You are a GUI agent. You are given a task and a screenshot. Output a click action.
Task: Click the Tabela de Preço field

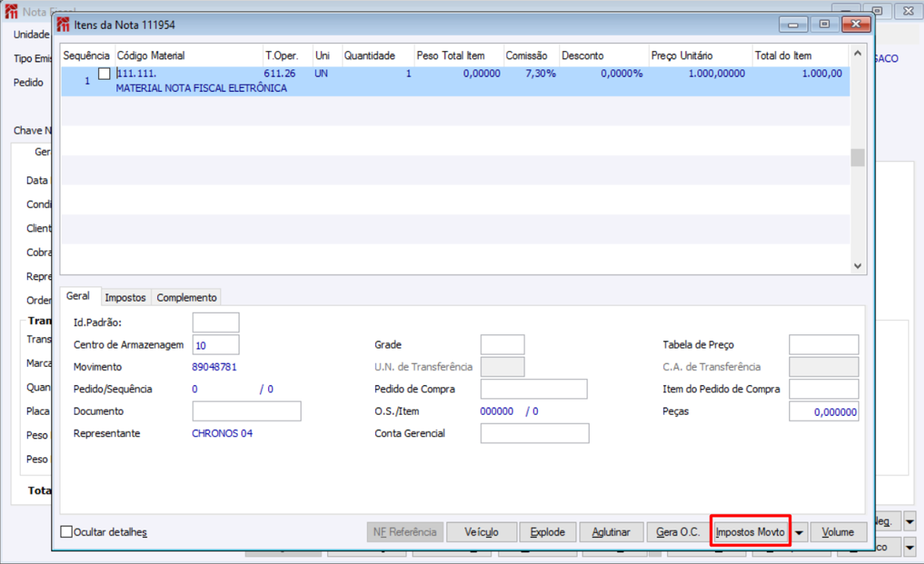tap(823, 345)
